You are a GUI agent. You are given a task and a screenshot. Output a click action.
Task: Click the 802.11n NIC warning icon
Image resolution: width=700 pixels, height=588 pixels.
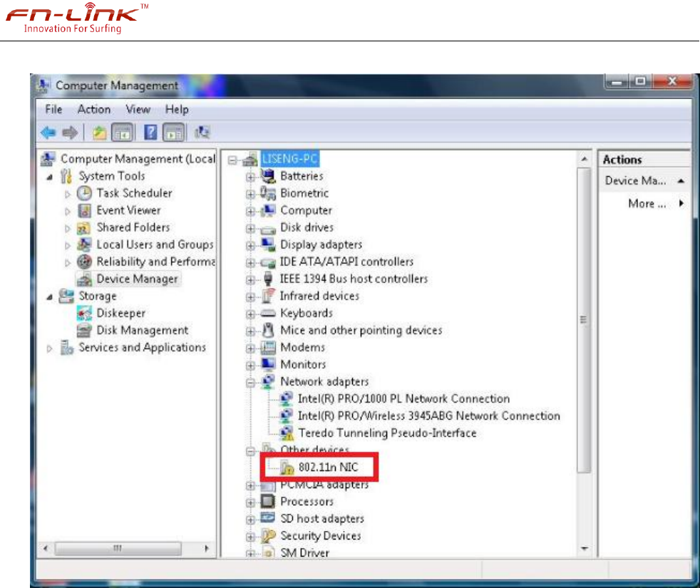pos(287,468)
